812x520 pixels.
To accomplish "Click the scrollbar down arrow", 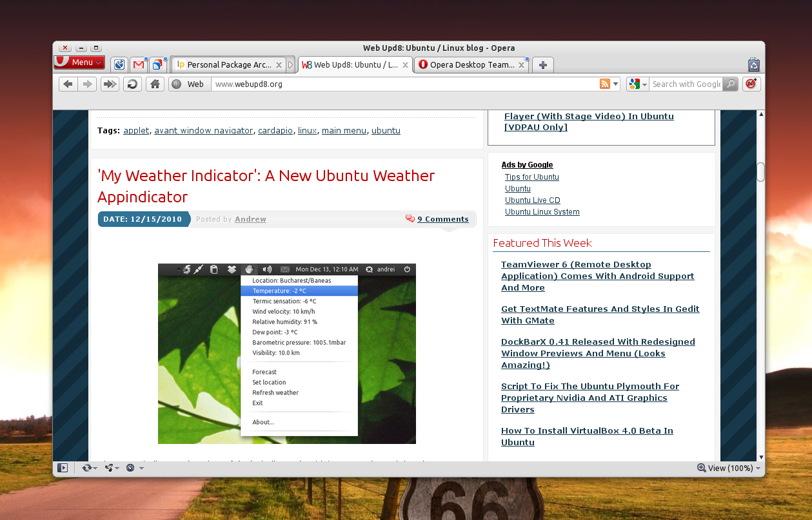I will click(760, 456).
